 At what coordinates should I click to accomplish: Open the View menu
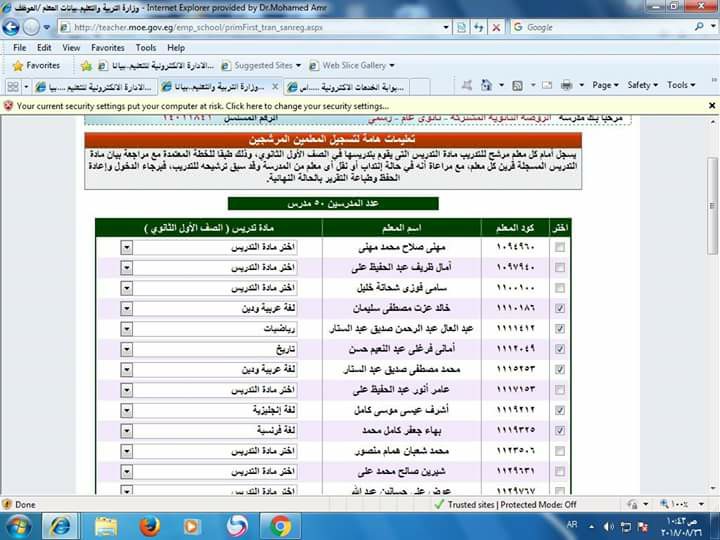pos(71,47)
